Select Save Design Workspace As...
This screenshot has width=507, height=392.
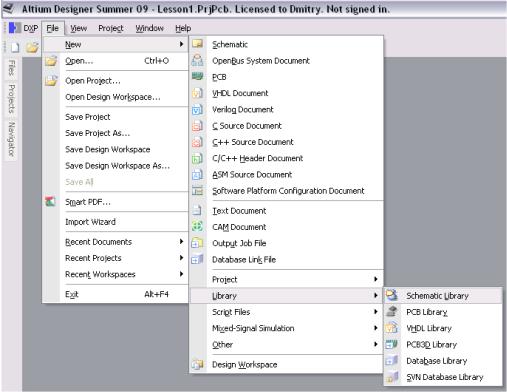(116, 166)
